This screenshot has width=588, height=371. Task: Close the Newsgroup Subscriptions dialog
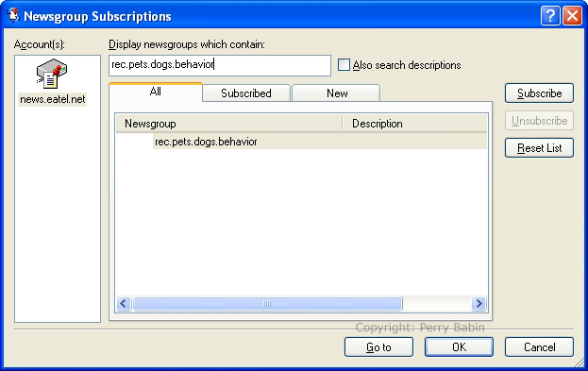click(572, 16)
